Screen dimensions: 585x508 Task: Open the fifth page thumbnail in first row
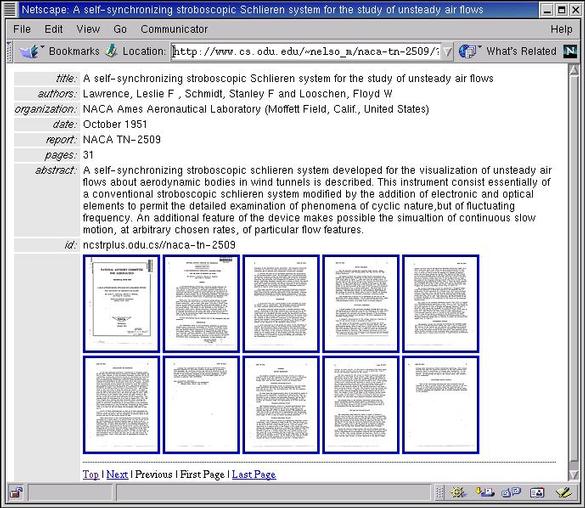click(441, 304)
